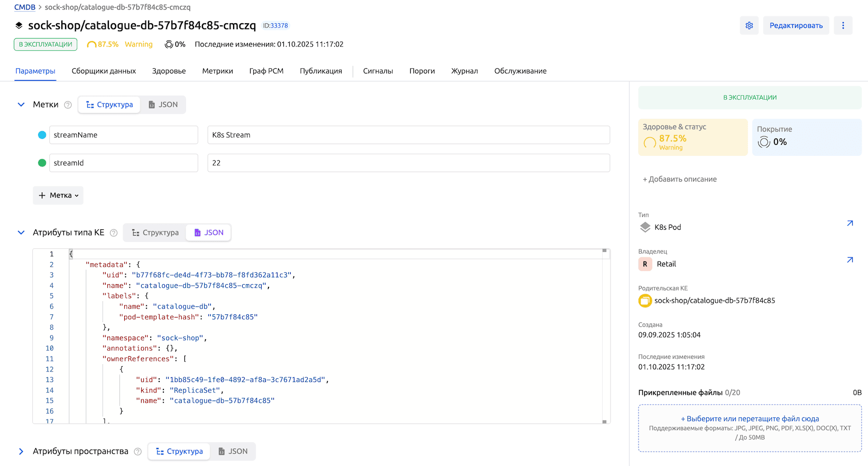Switch Атрибуты пространства view to JSON
This screenshot has width=868, height=466.
[x=233, y=451]
